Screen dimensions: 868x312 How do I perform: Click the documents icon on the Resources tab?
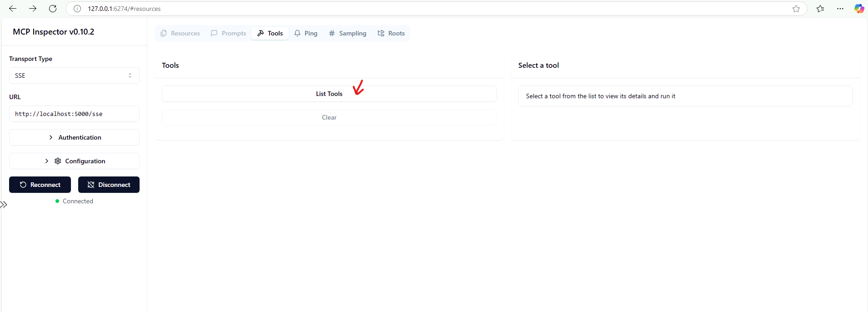click(x=164, y=33)
